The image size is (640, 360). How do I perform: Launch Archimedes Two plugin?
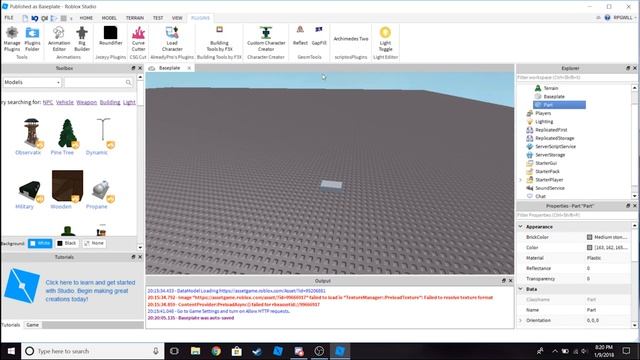(x=351, y=39)
